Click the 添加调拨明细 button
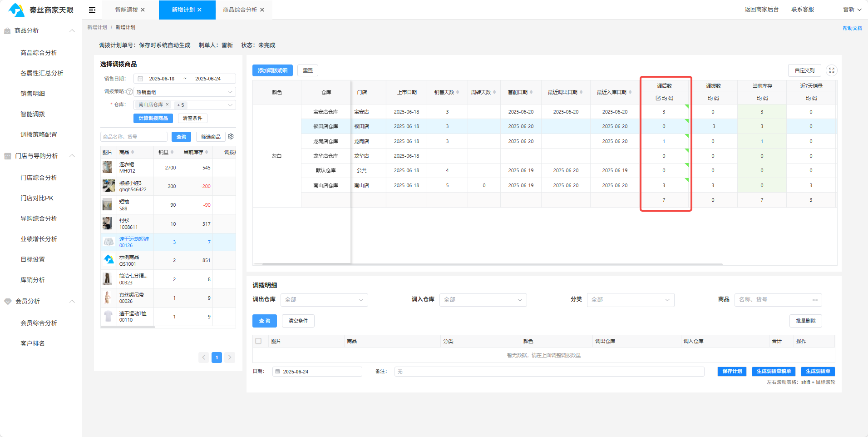 pyautogui.click(x=272, y=70)
